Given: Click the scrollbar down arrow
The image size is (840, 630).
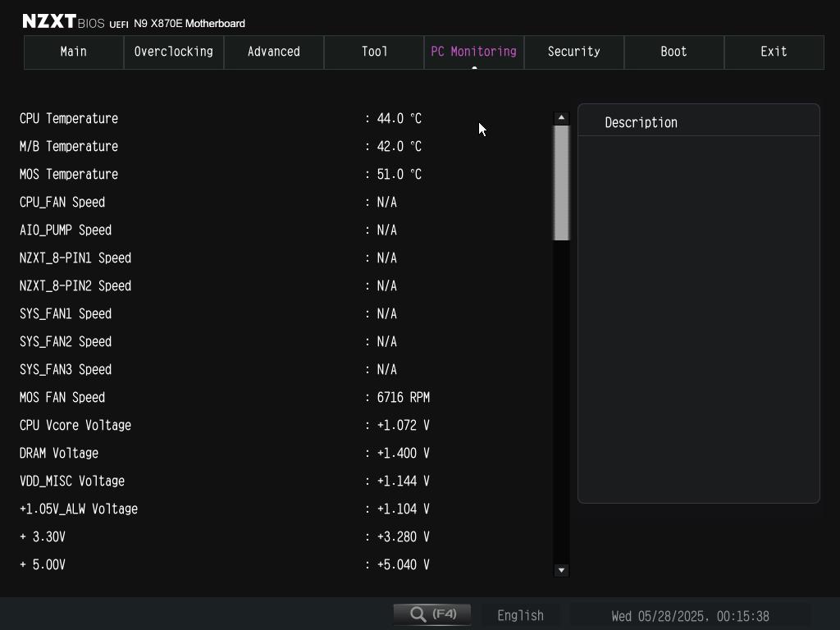Looking at the screenshot, I should pos(561,570).
